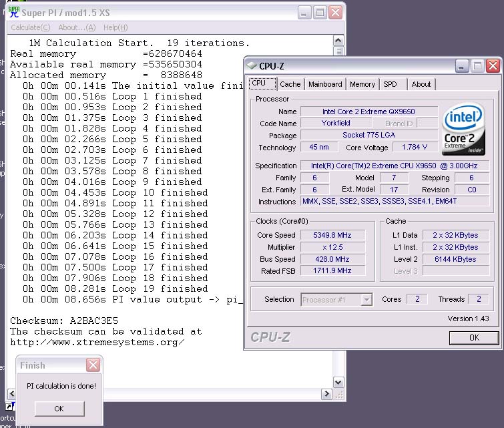Click the Instructions field listing MMX, SSE
The height and width of the screenshot is (428, 504).
[x=395, y=201]
